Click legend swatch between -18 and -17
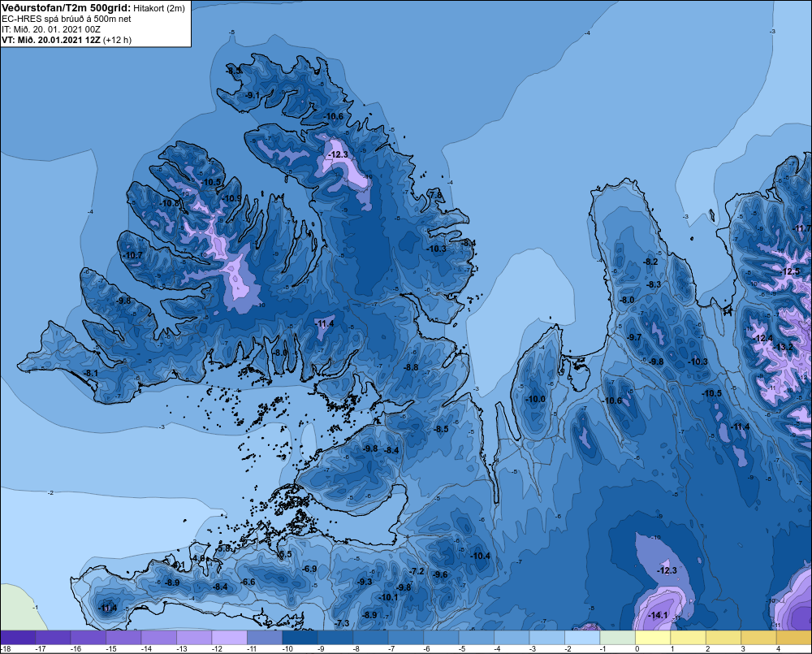Viewport: 812px width, 654px height. (18, 638)
